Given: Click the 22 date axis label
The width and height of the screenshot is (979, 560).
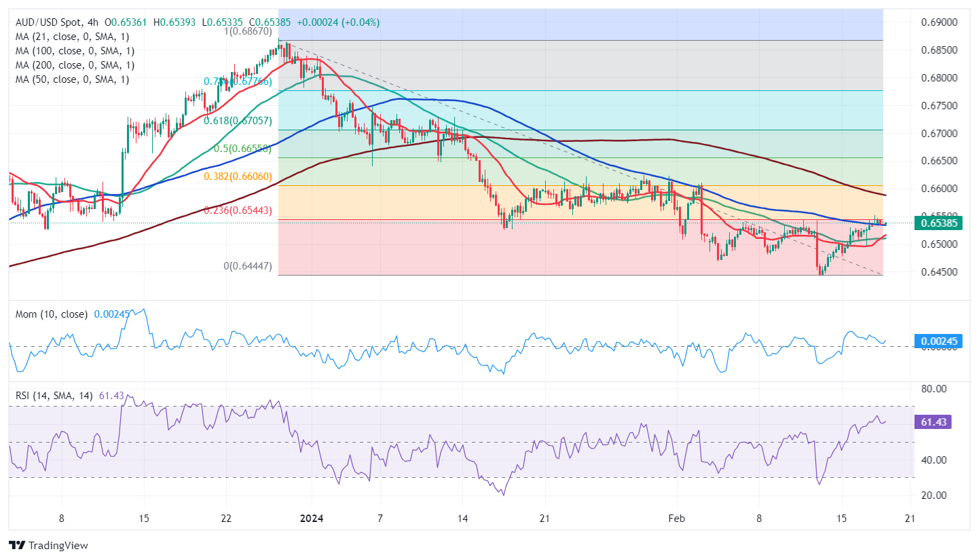Looking at the screenshot, I should click(226, 519).
